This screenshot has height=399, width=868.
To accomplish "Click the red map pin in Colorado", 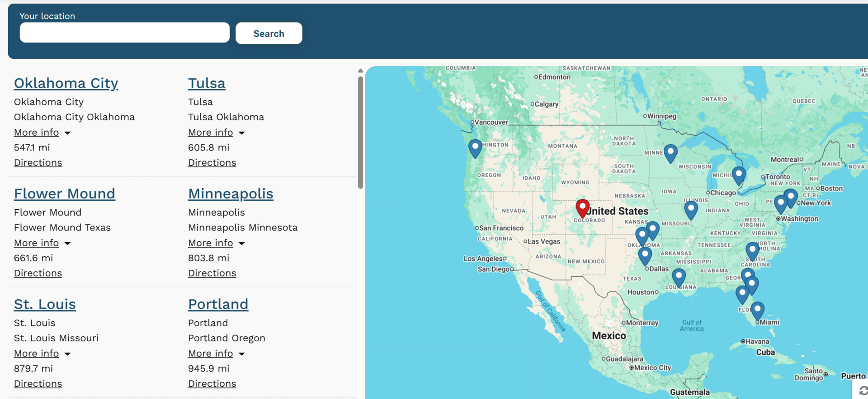I will 582,208.
